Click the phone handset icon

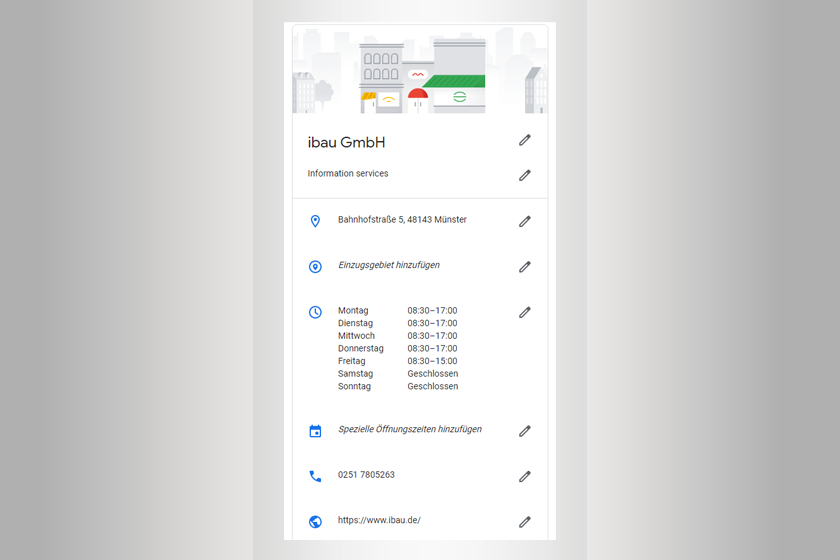coord(316,476)
